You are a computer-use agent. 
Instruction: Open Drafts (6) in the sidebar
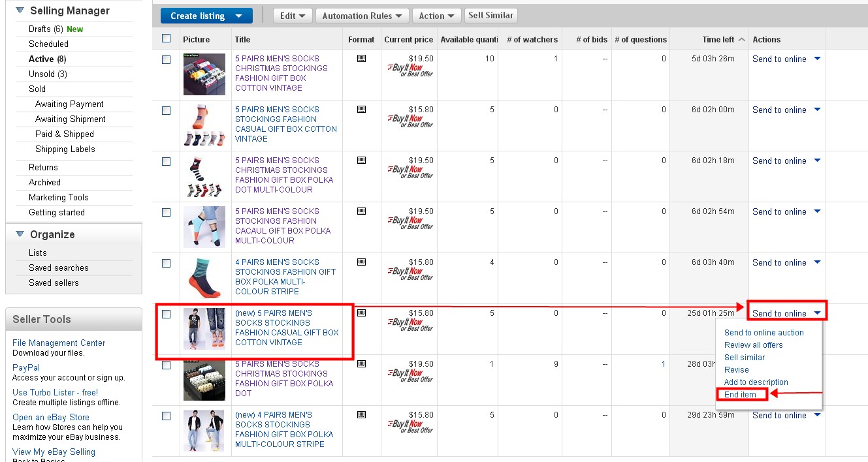tap(46, 29)
